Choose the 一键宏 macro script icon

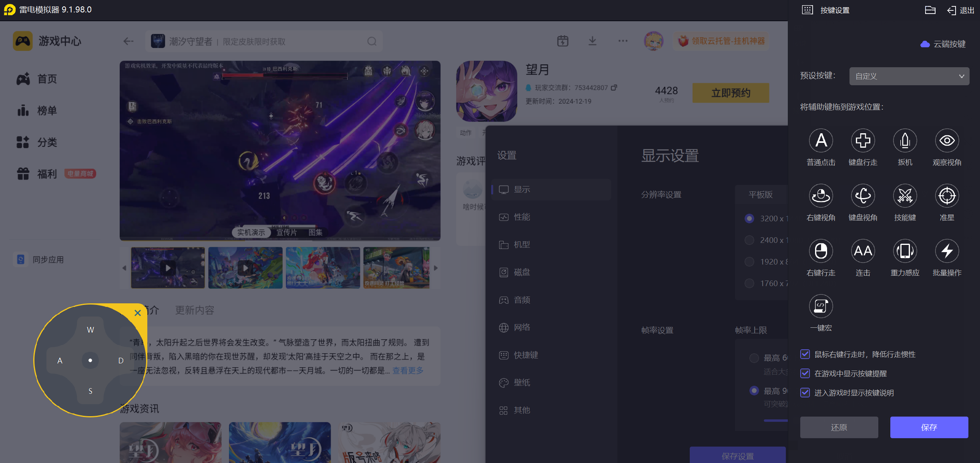[821, 306]
